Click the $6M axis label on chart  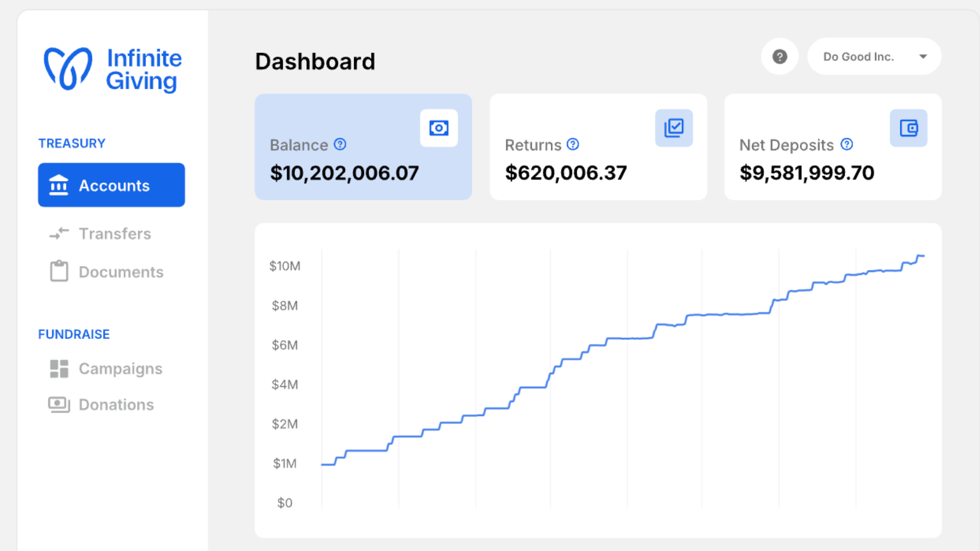click(285, 345)
